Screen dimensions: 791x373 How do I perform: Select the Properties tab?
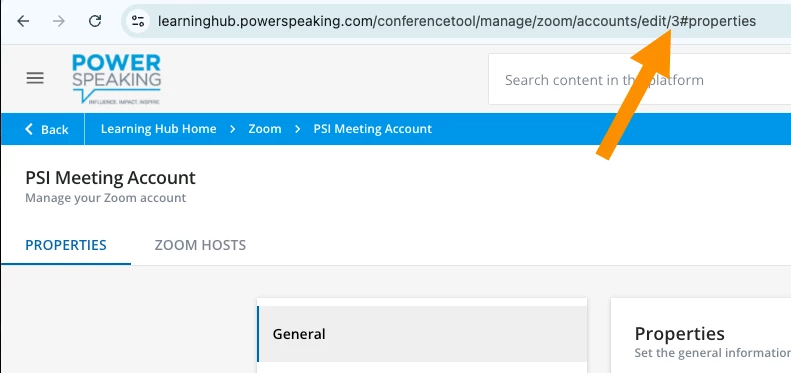coord(66,245)
